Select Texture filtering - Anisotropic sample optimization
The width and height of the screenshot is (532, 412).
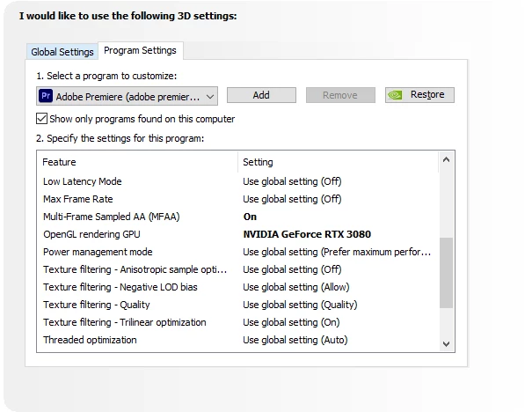pyautogui.click(x=135, y=269)
